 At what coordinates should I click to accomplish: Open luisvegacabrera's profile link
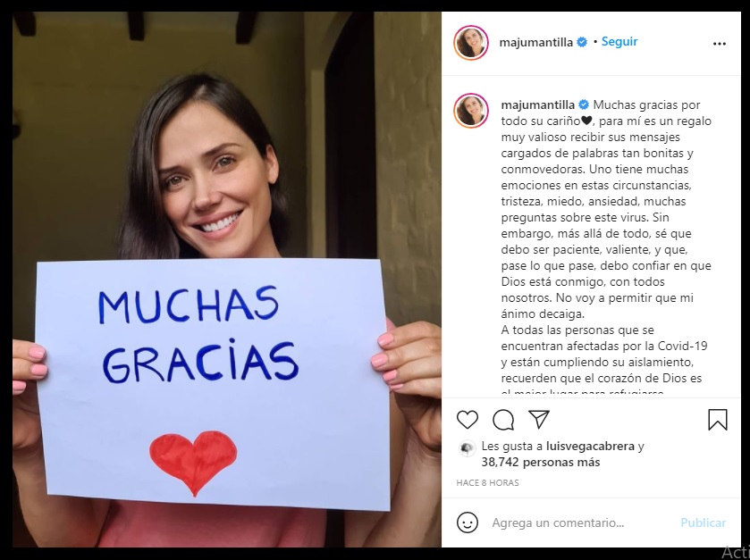[590, 447]
